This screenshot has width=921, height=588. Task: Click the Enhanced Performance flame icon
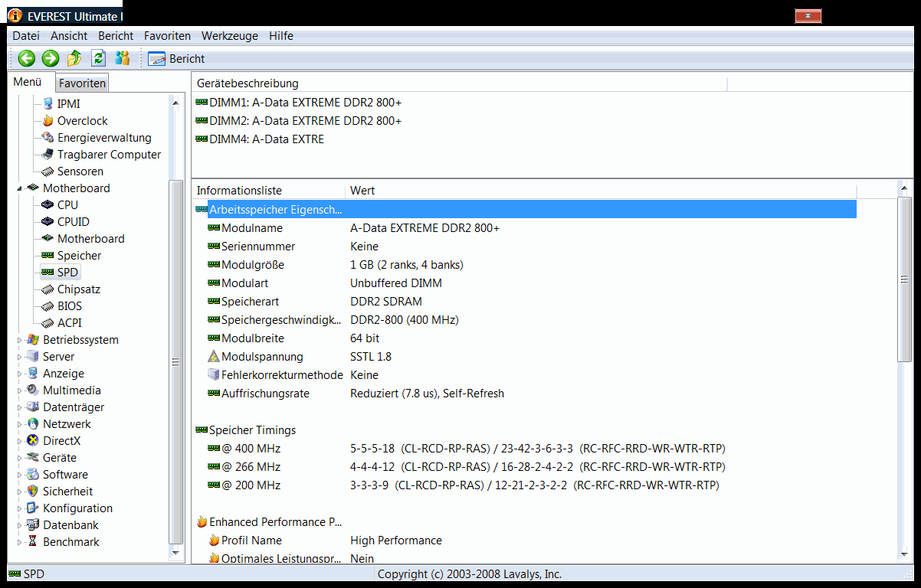pos(202,522)
